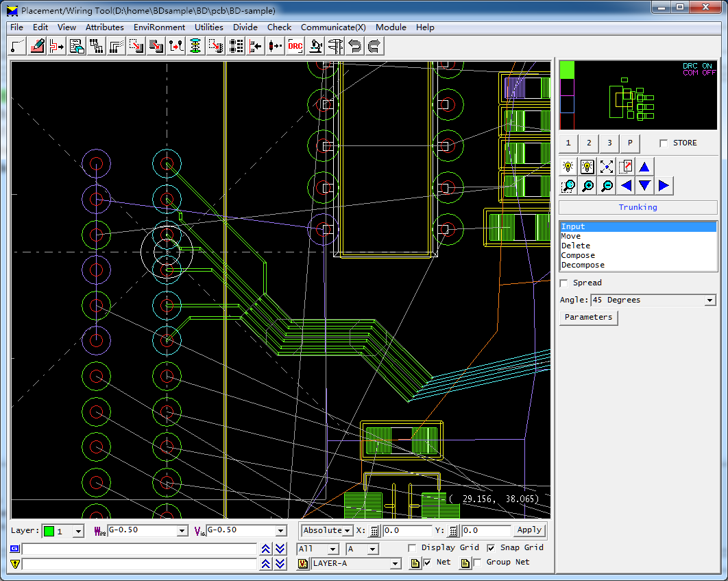The height and width of the screenshot is (581, 728).
Task: Click the fit-all view icon with four arrows
Action: (607, 167)
